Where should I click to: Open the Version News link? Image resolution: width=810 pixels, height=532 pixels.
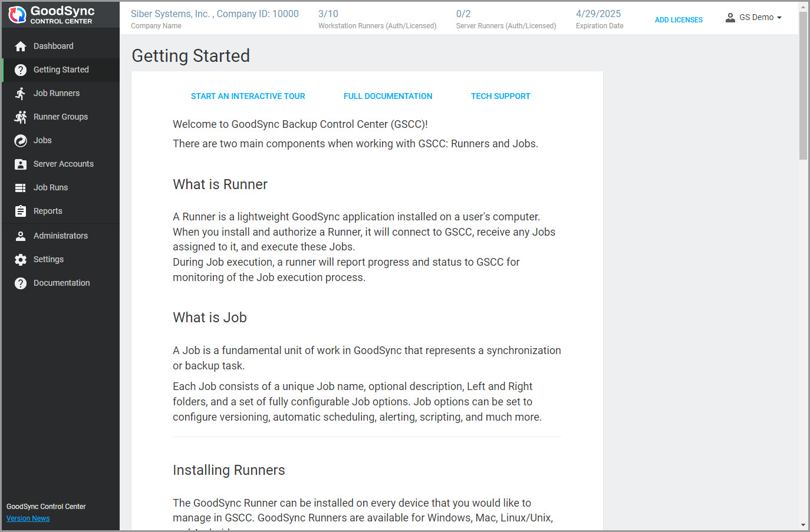(x=28, y=518)
